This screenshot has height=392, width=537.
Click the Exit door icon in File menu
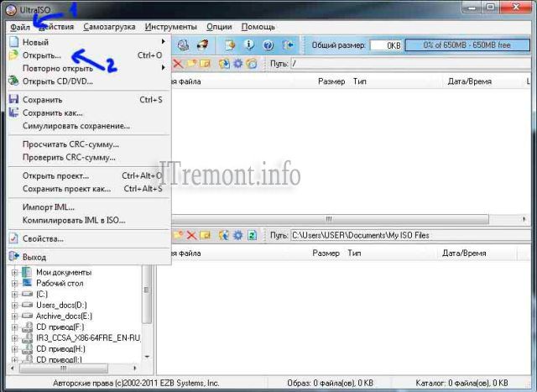click(13, 257)
